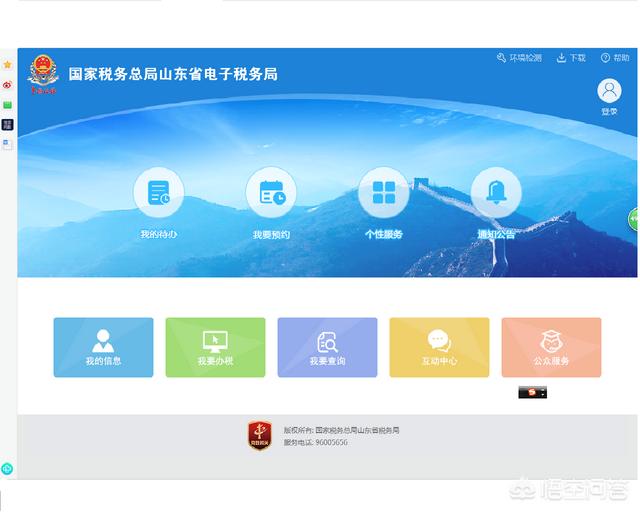Open 公众服务 orange tile
Viewport: 640px width, 512px height.
pyautogui.click(x=551, y=347)
